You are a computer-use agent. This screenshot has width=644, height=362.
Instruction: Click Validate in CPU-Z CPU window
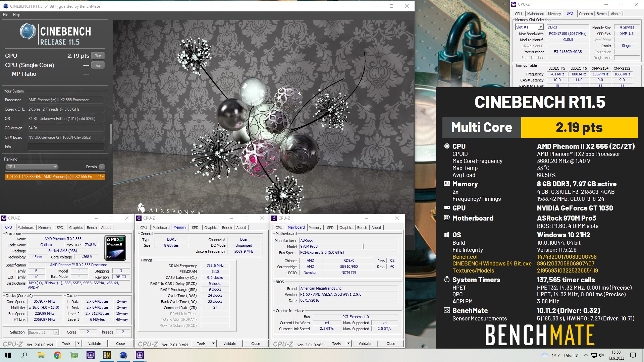(95, 344)
